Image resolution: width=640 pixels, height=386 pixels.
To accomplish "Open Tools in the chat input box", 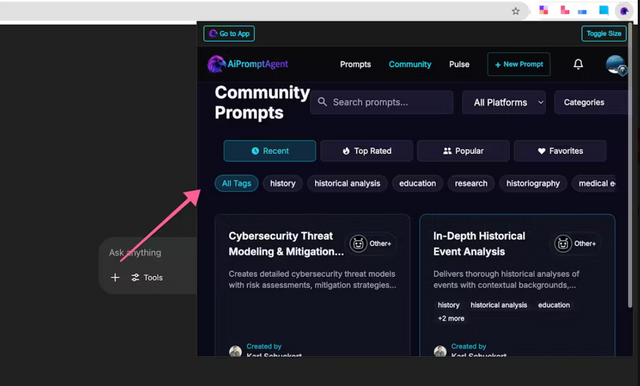I will click(147, 277).
